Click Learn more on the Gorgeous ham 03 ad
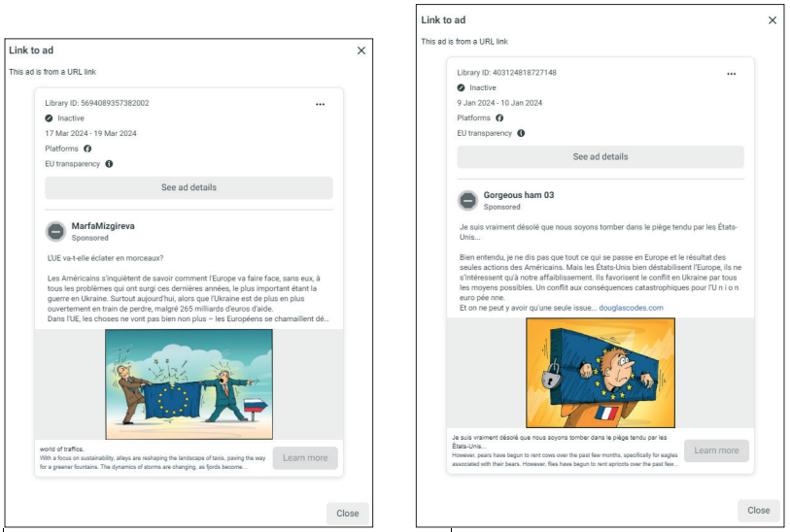This screenshot has height=532, width=790. tap(716, 450)
